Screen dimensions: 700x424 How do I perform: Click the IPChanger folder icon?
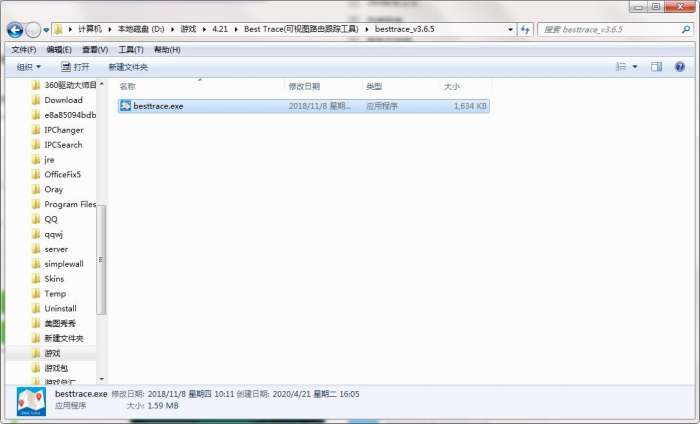(36, 130)
